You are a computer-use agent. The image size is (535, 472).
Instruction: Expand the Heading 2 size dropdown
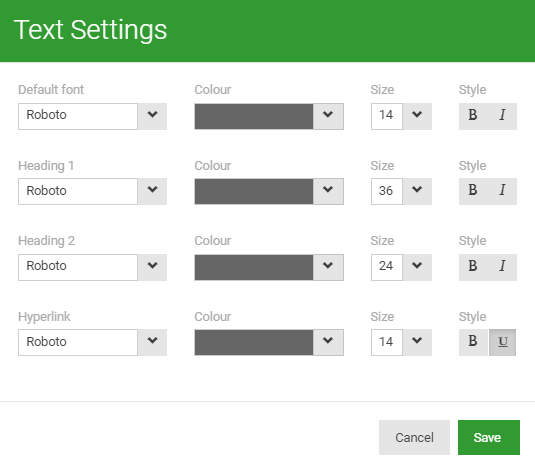[417, 267]
